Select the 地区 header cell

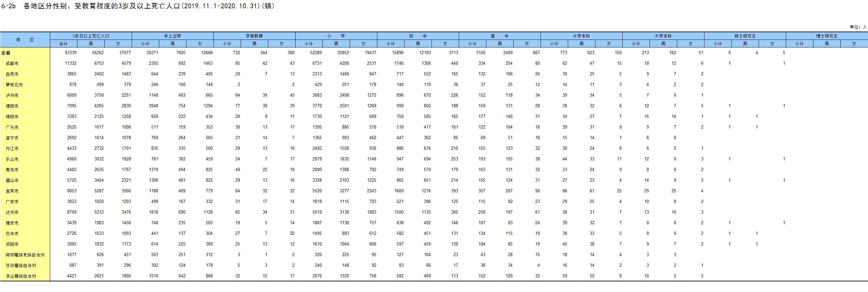coord(25,40)
